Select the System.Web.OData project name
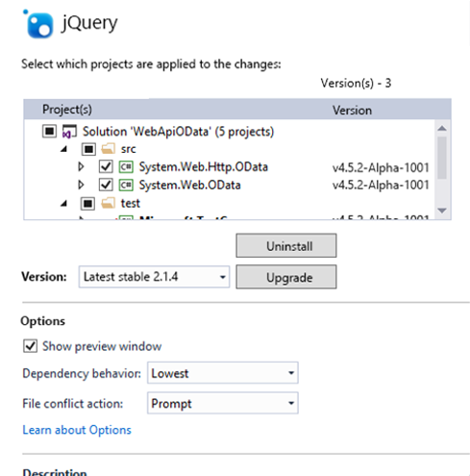Viewport: 470px width, 476px height. tap(189, 185)
